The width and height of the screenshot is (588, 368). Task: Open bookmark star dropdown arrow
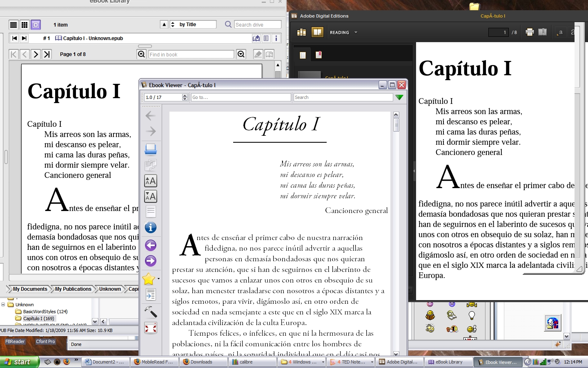click(158, 279)
